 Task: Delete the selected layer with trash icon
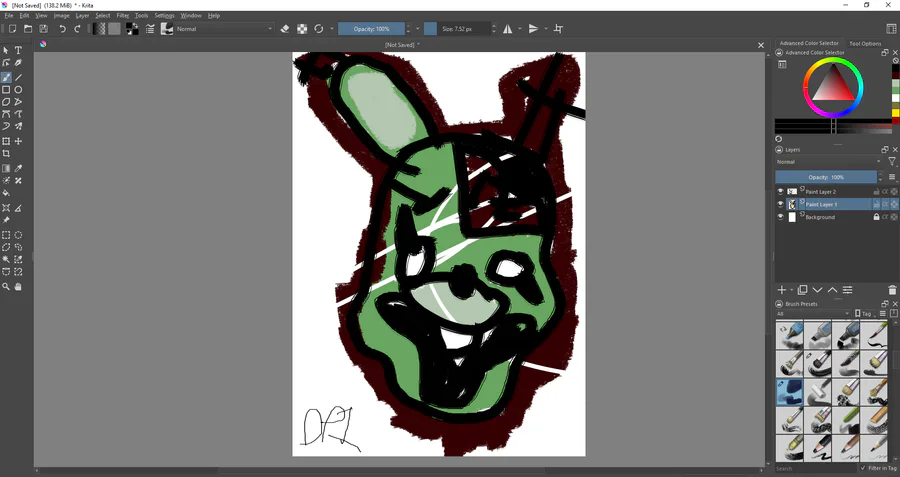pos(892,290)
